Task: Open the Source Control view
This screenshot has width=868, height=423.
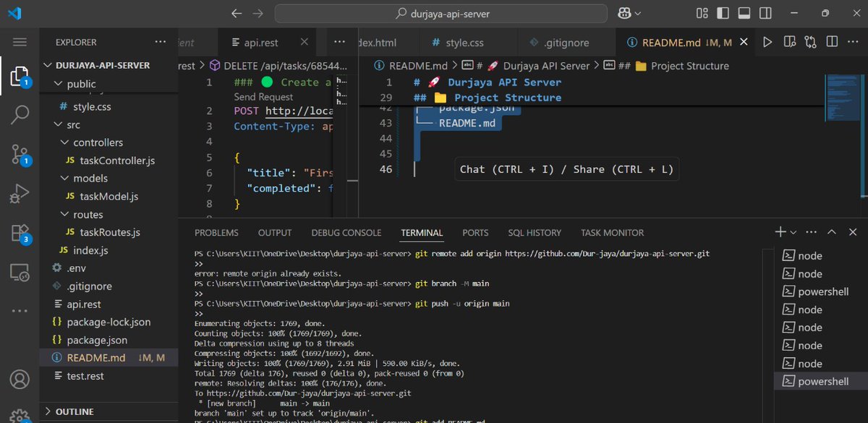Action: tap(20, 153)
